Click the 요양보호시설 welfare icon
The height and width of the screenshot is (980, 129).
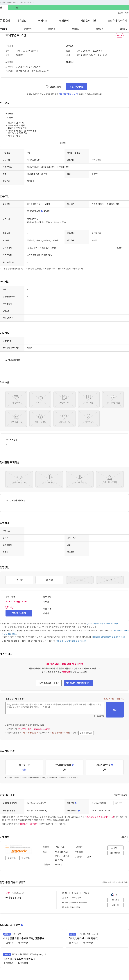(x=64, y=418)
